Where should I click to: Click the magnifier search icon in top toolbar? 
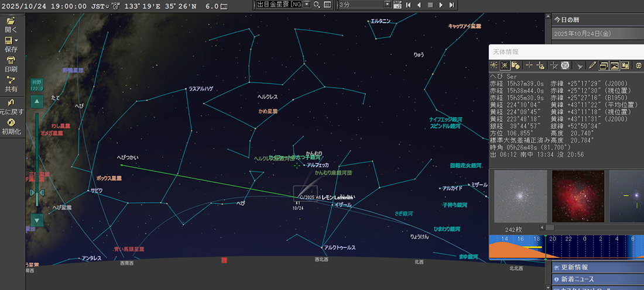pyautogui.click(x=317, y=5)
